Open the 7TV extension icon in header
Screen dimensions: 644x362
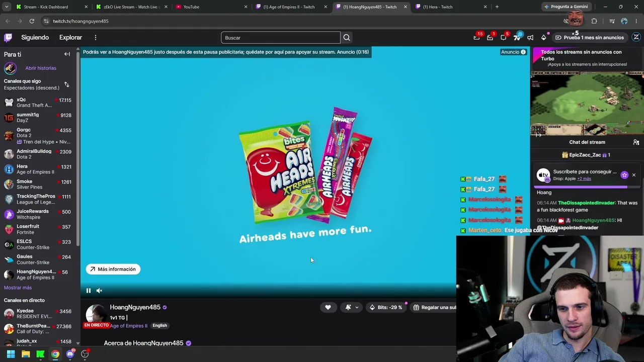517,37
